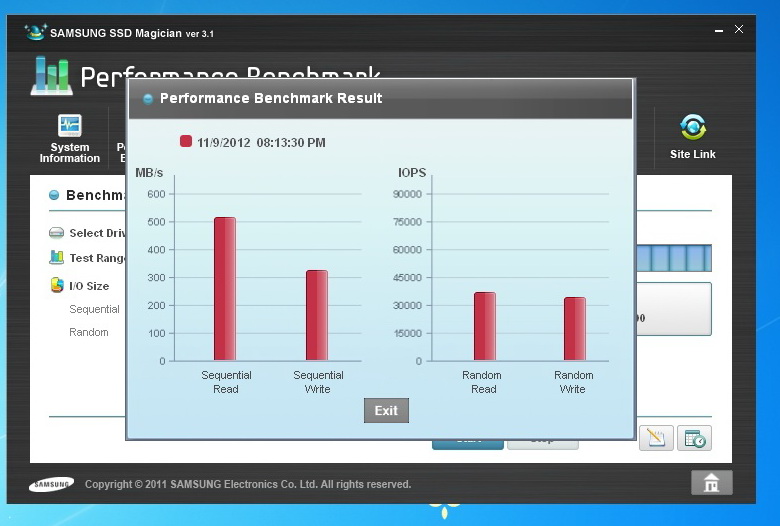Click the Select Drive disk icon

pyautogui.click(x=57, y=233)
